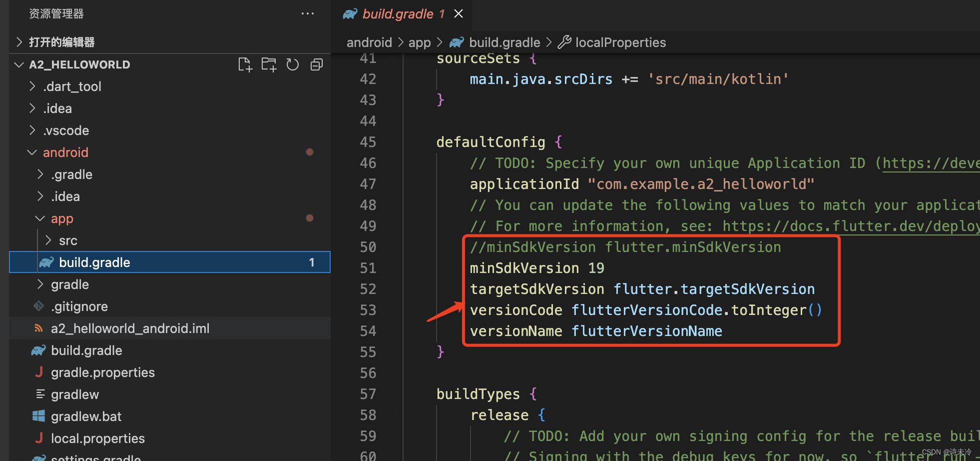Close the build.gradle editor tab
The width and height of the screenshot is (980, 461).
click(458, 13)
